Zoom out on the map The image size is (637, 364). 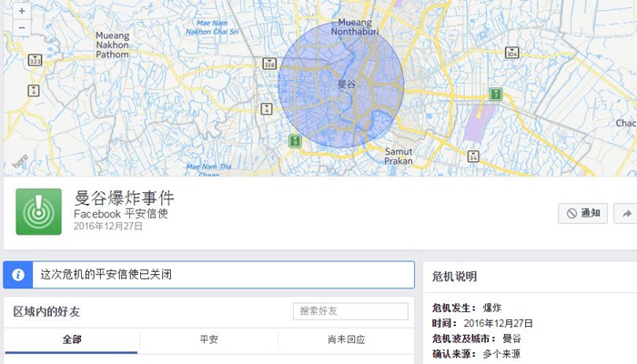point(22,28)
